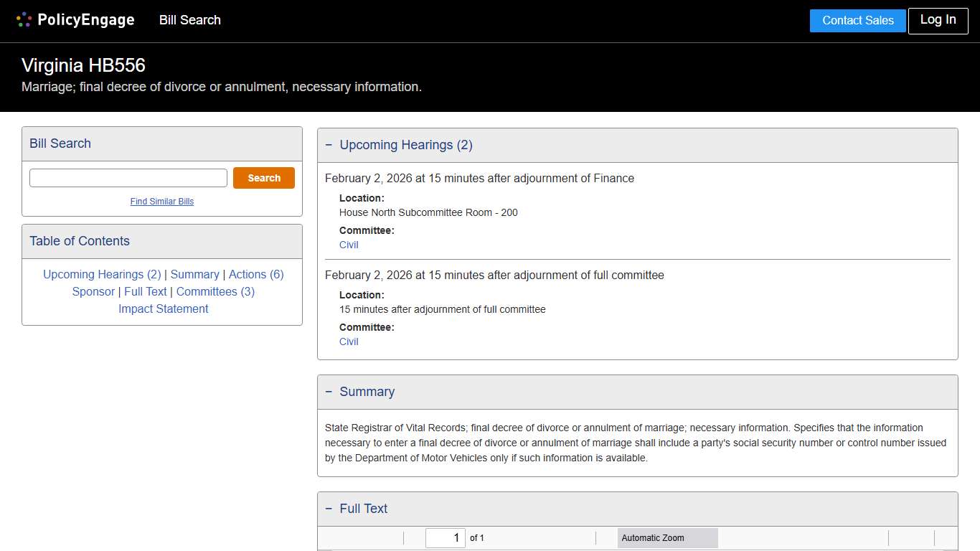Go to Actions (6) section link
This screenshot has width=980, height=551.
tap(256, 275)
